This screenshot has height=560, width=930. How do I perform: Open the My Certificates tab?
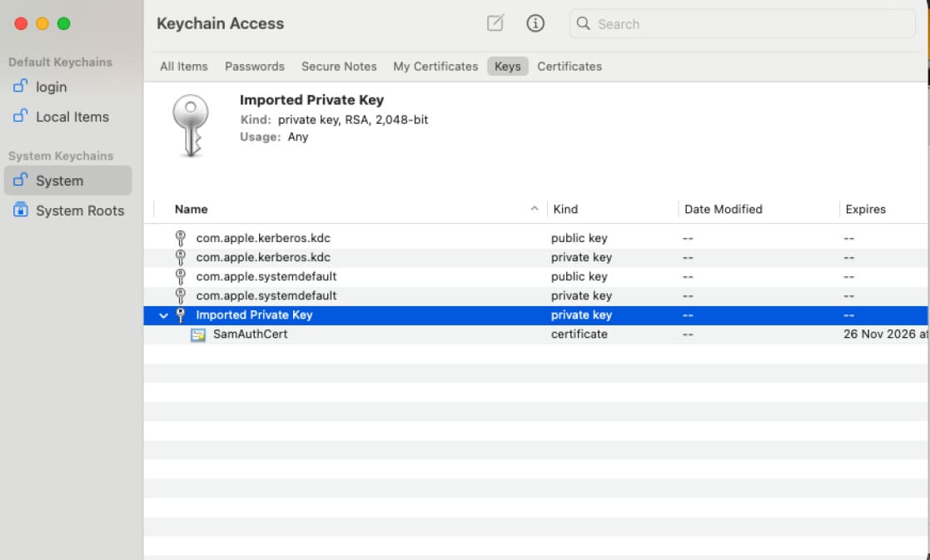coord(435,67)
